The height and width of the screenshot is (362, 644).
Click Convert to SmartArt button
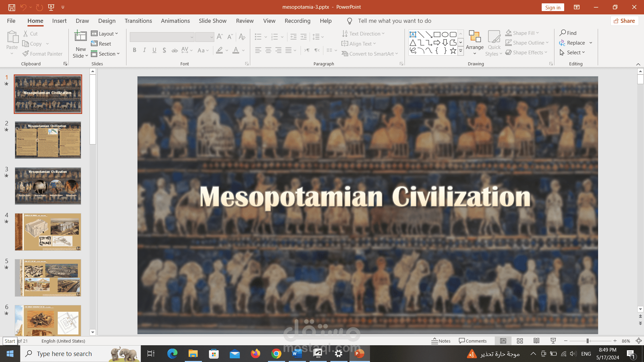pos(369,54)
